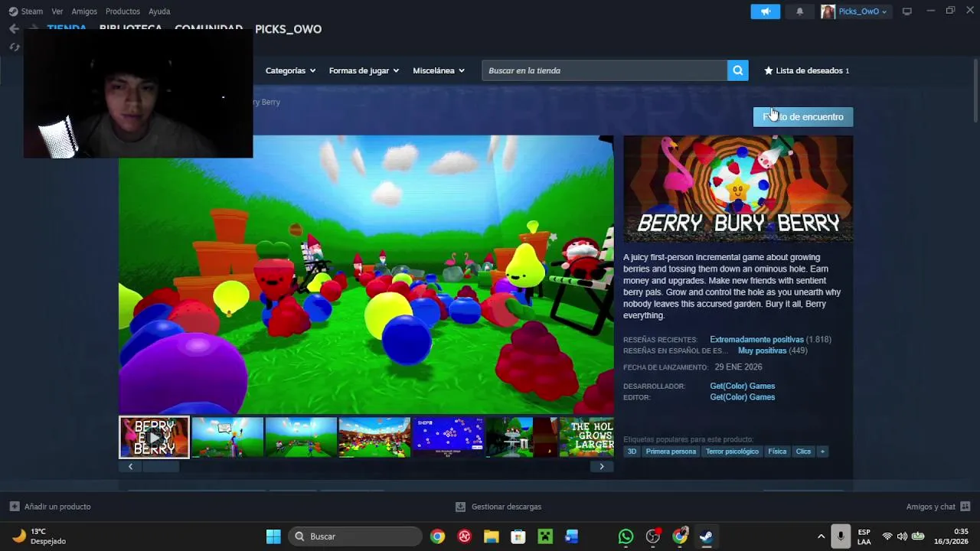The image size is (980, 551).
Task: Open the friends and chat icon
Action: point(965,507)
